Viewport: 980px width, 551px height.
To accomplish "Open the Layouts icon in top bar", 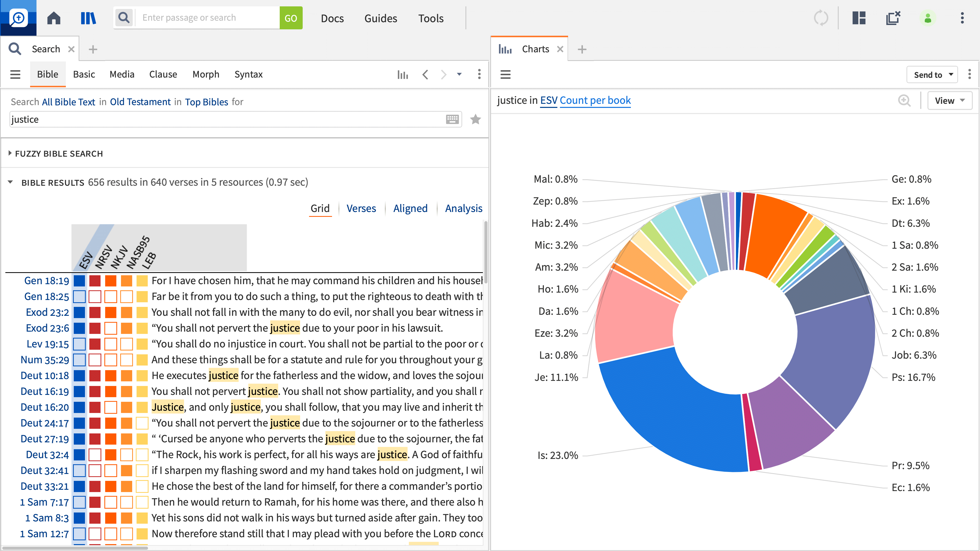I will tap(859, 18).
